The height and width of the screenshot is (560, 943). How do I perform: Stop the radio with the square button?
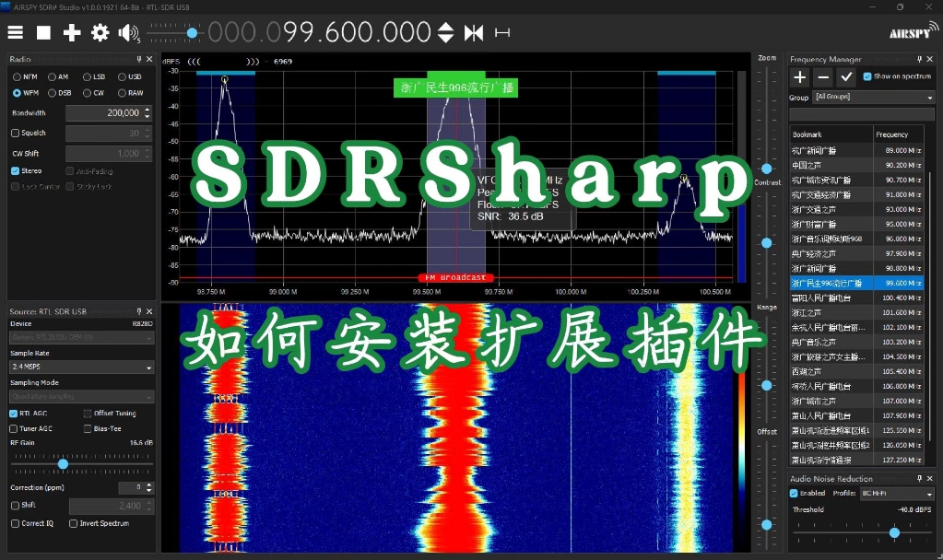point(43,32)
